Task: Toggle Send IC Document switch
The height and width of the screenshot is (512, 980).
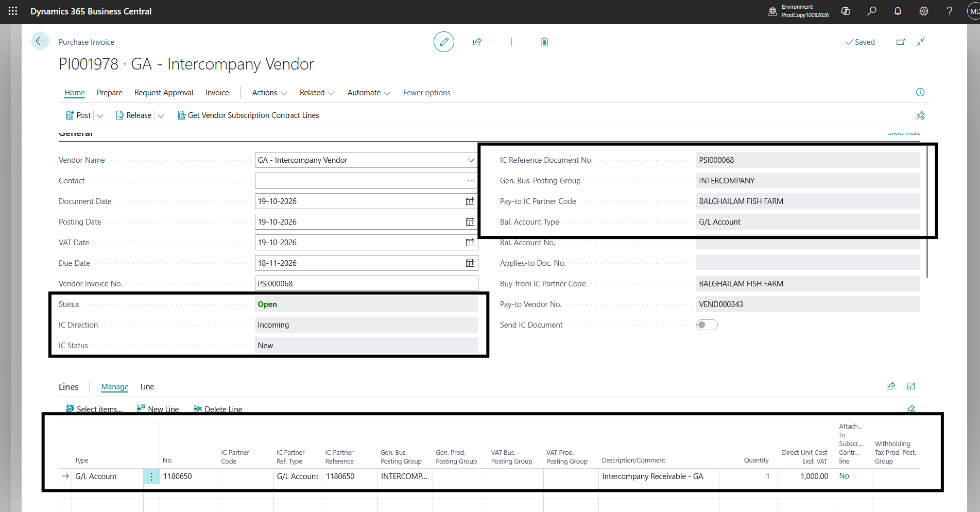Action: tap(707, 325)
